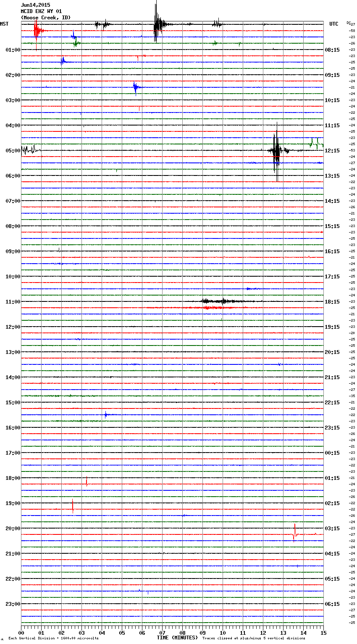Select the 02:00 MST hour label
Screen dimensions: 357x644
[x=13, y=75]
